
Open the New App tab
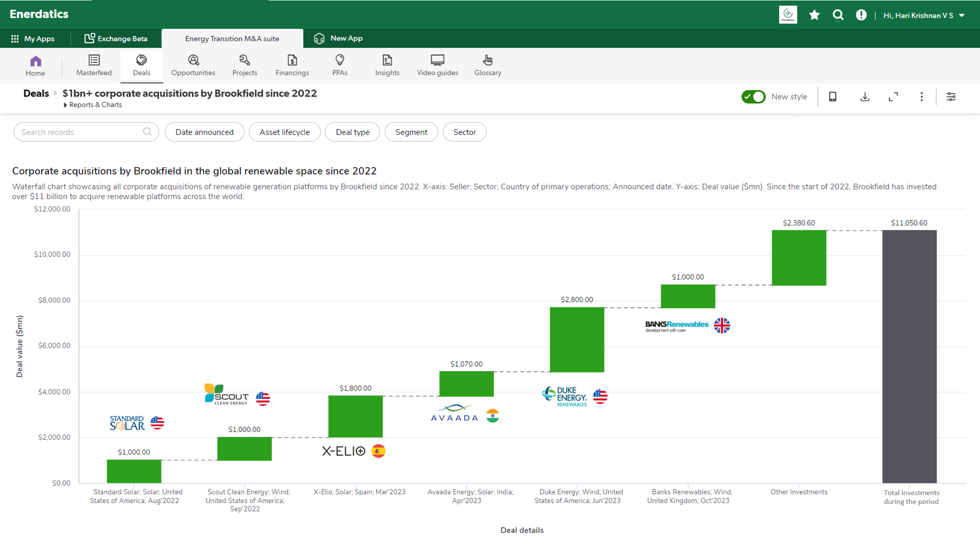(339, 38)
